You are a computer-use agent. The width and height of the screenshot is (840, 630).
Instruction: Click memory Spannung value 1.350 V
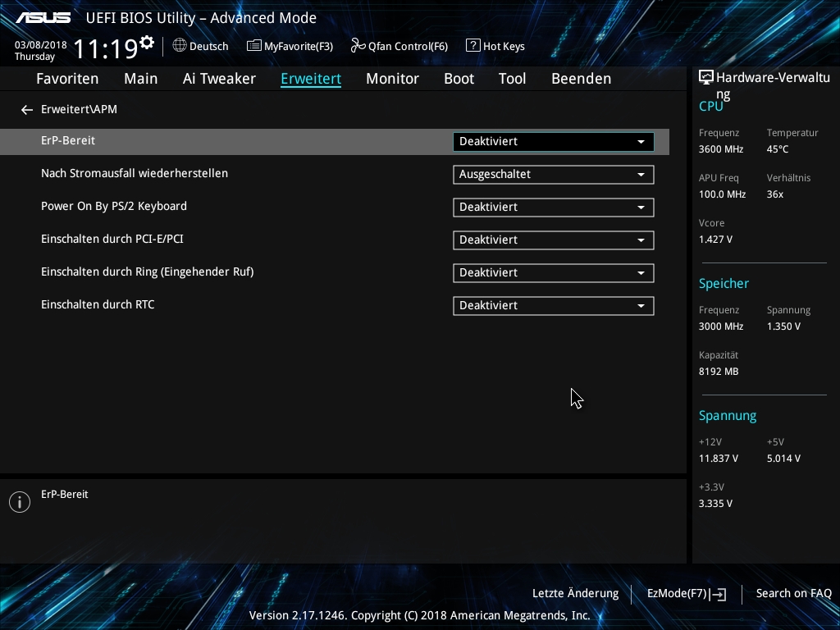783,326
